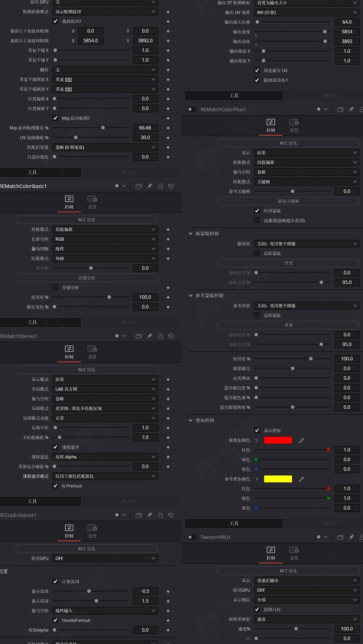Click M.C 汉化 button in REMatchStereo1
The width and height of the screenshot is (363, 644).
tap(87, 370)
